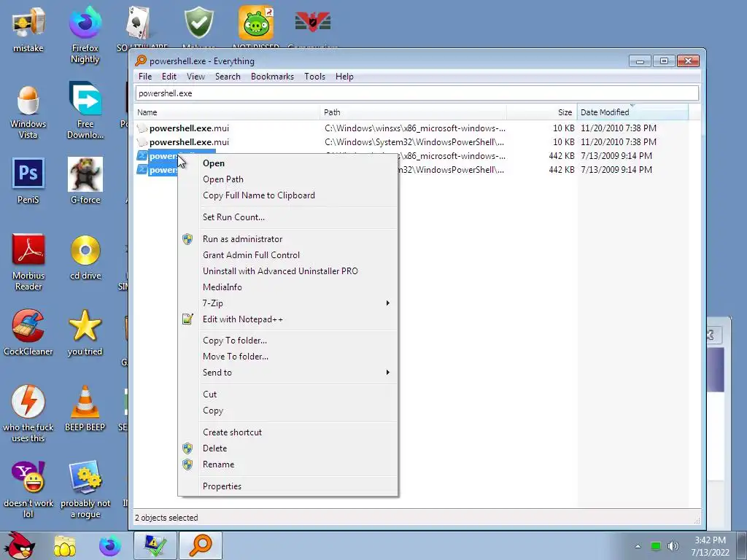747x560 pixels.
Task: Choose Open from context menu
Action: tap(288, 163)
